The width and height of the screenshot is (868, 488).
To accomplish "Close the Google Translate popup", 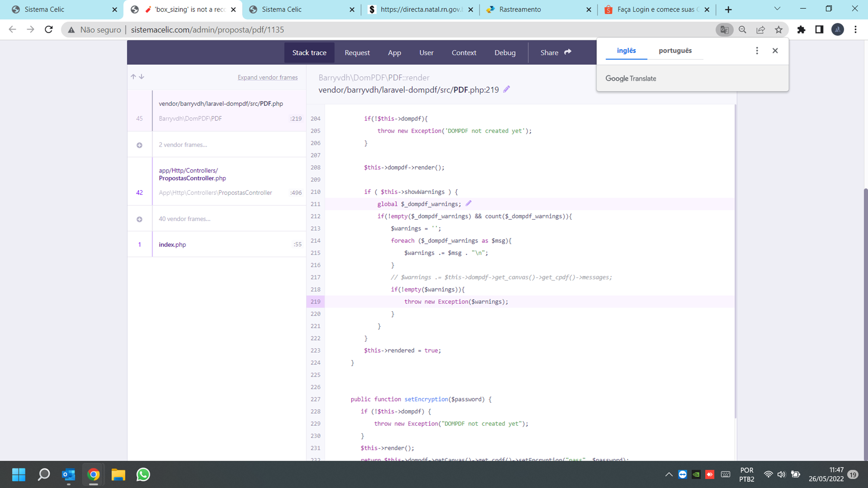I will [775, 51].
